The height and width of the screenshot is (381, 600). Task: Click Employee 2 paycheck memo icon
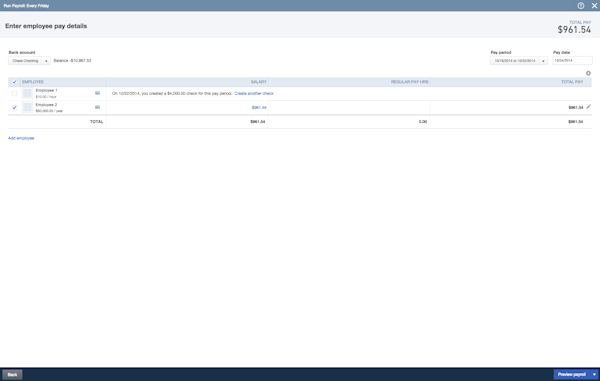tap(97, 107)
